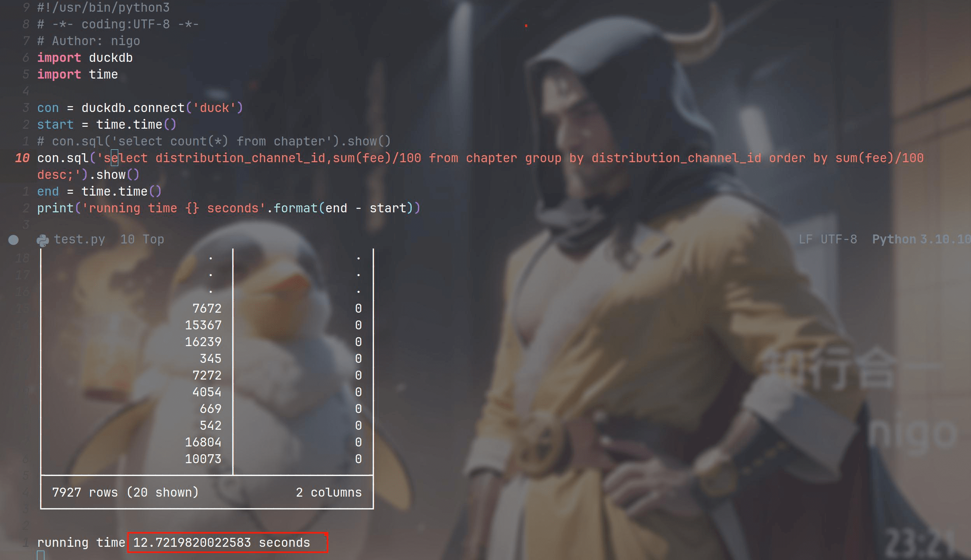The image size is (971, 560).
Task: Click the output value 16239
Action: point(203,342)
